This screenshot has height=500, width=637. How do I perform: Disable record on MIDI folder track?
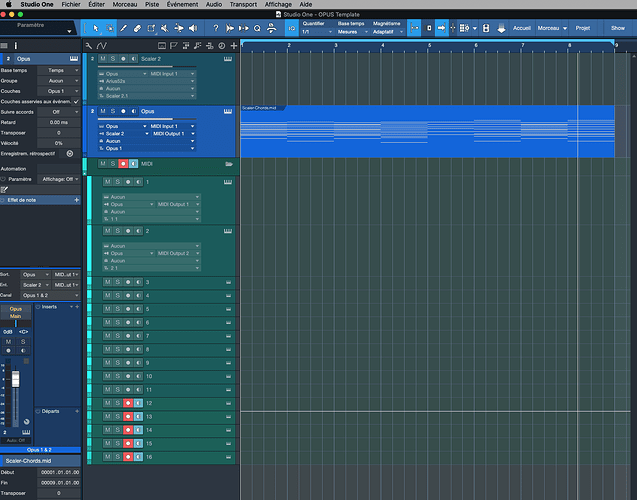(x=123, y=164)
